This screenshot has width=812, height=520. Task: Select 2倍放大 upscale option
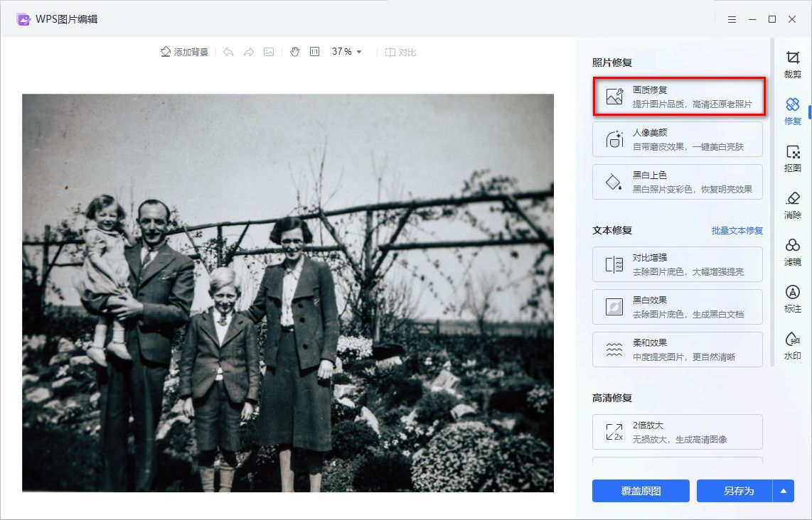(x=678, y=432)
